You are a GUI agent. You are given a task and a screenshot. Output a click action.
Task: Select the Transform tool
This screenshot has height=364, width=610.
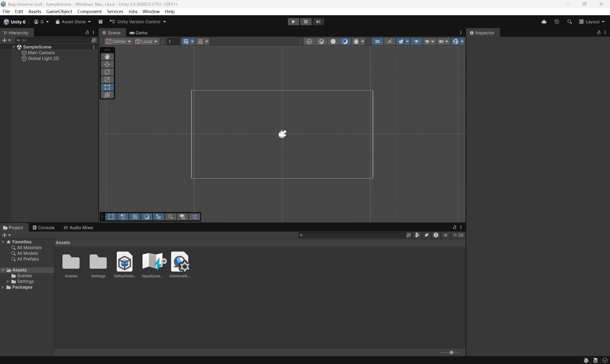point(107,95)
